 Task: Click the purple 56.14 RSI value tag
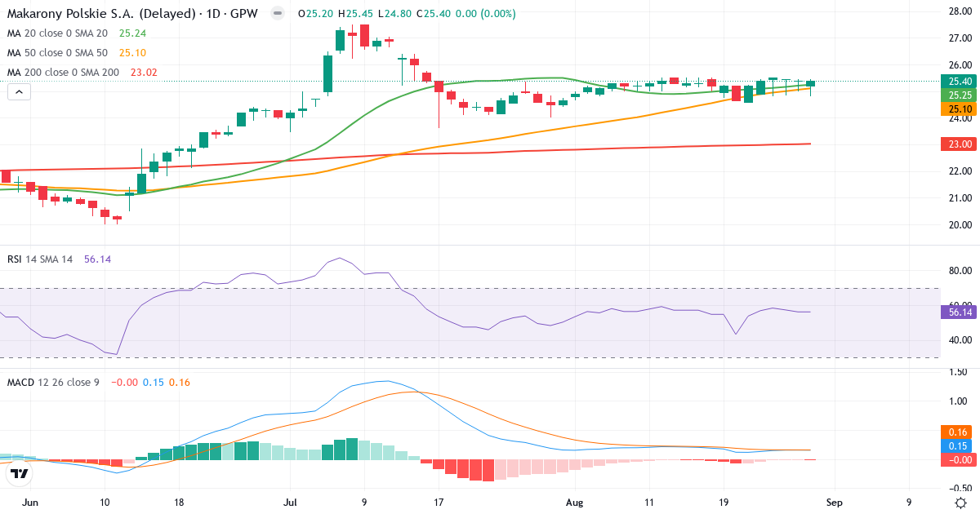(960, 311)
